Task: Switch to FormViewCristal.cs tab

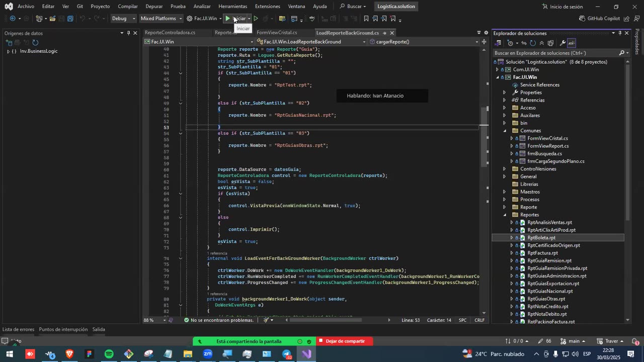Action: click(277, 33)
